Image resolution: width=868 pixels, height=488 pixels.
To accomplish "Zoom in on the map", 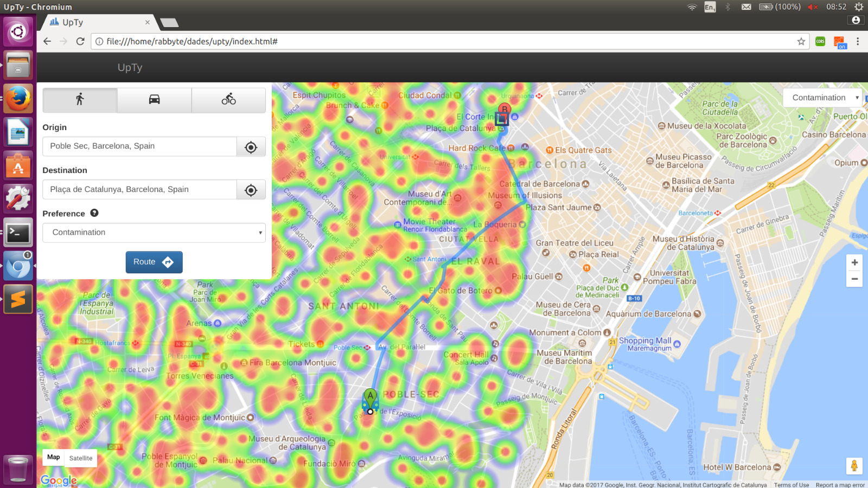I will (854, 262).
